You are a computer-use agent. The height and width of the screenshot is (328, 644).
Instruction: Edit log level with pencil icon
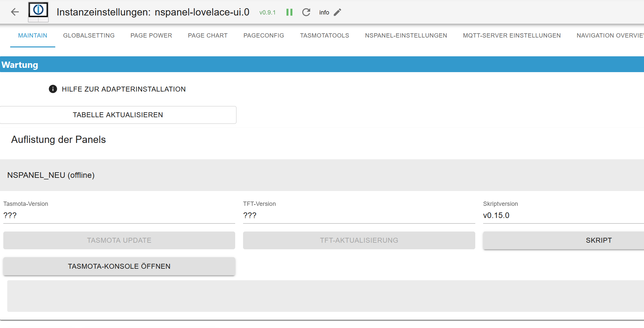pyautogui.click(x=337, y=12)
